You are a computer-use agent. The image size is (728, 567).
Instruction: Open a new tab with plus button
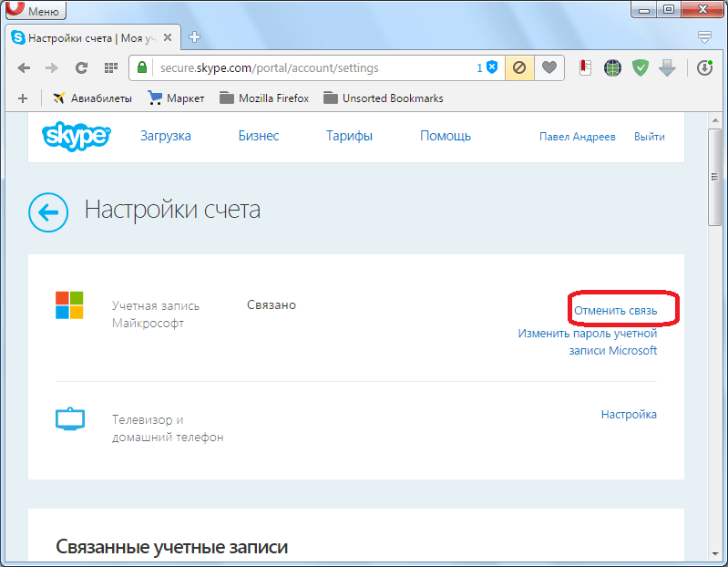(x=195, y=37)
